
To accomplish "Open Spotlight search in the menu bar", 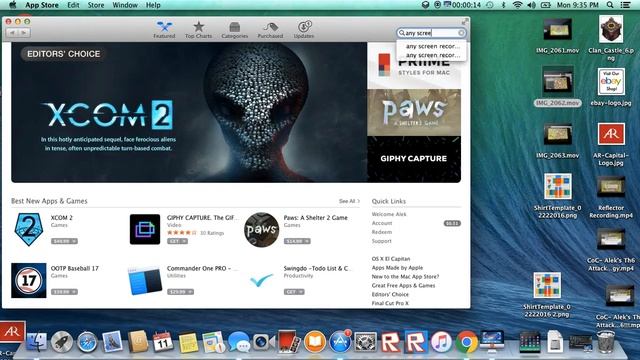I will point(610,5).
